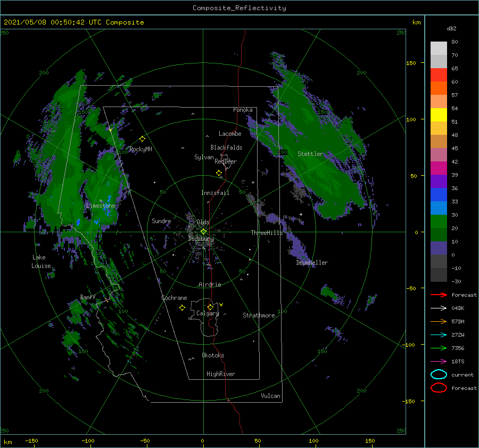The width and height of the screenshot is (479, 448).
Task: Click the Lacombe label
Action: click(x=230, y=134)
